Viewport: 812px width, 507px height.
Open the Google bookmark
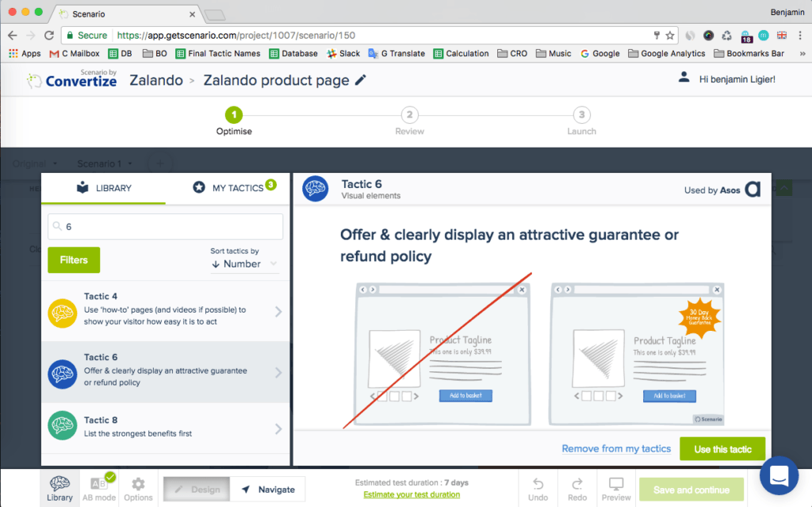click(x=599, y=53)
